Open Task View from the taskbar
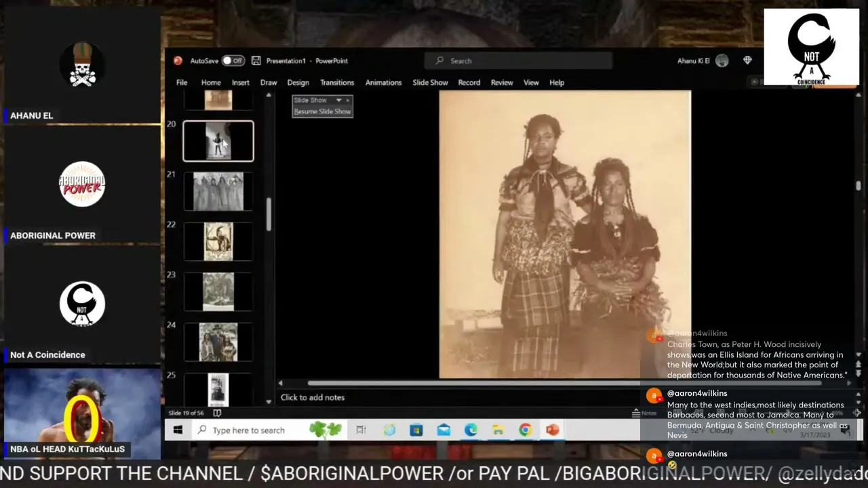This screenshot has height=488, width=868. tap(361, 430)
